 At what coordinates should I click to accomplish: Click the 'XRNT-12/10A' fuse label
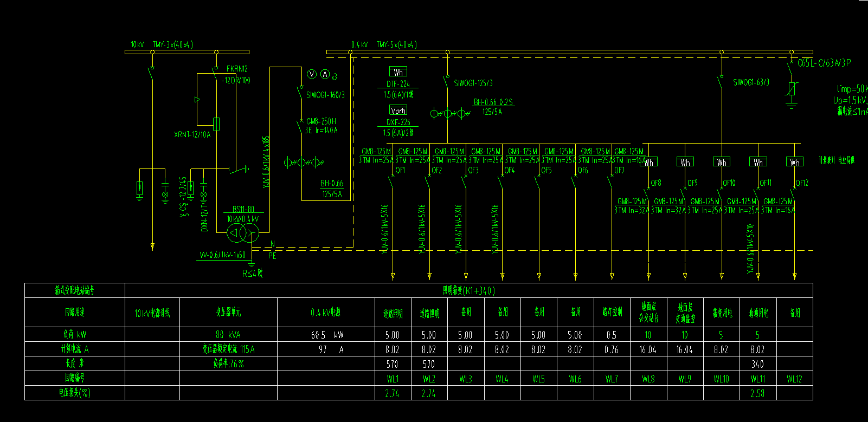coord(192,134)
